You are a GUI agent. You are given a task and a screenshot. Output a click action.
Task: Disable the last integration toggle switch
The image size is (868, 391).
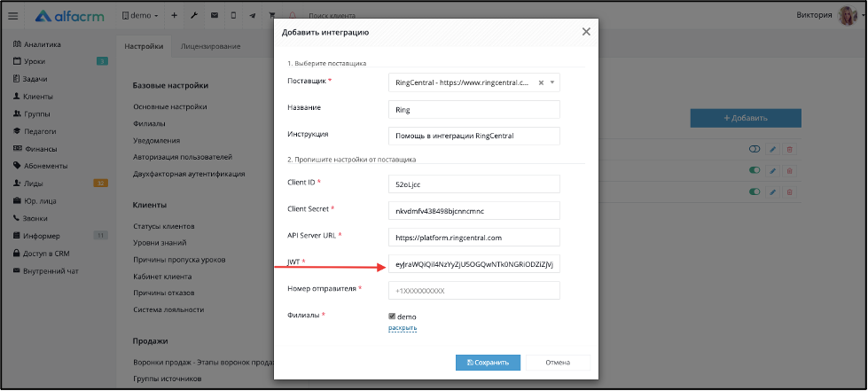coord(755,192)
